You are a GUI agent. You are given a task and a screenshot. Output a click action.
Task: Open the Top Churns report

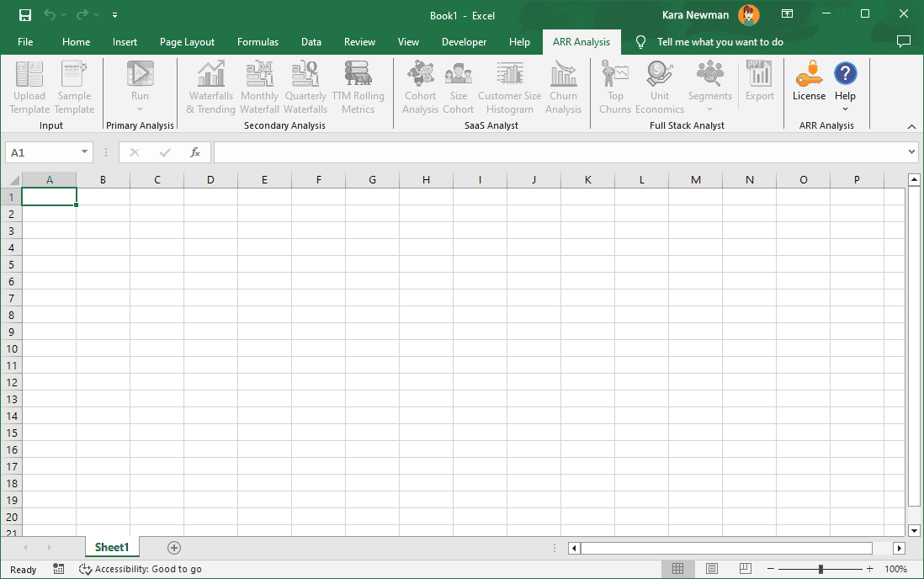click(615, 87)
